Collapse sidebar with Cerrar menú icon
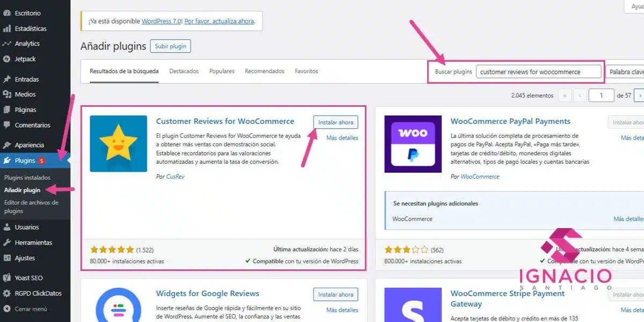Viewport: 644px width, 322px height. point(7,309)
